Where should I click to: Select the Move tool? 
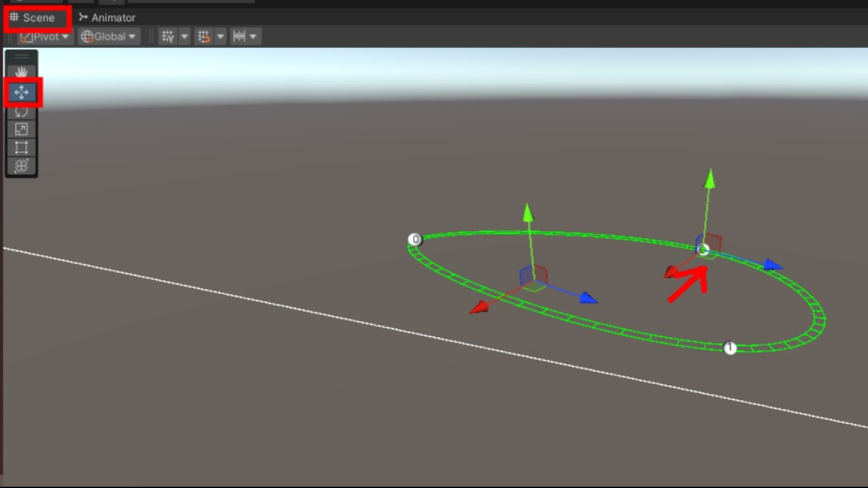(x=22, y=92)
